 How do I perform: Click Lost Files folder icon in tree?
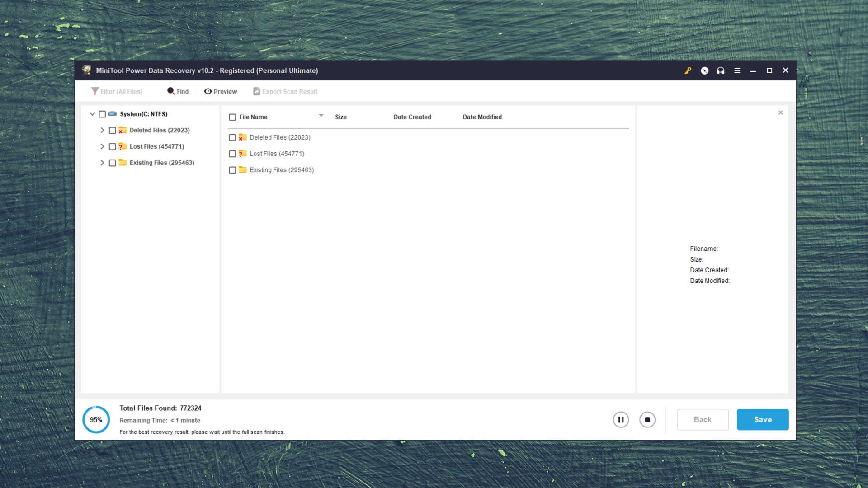click(x=123, y=146)
